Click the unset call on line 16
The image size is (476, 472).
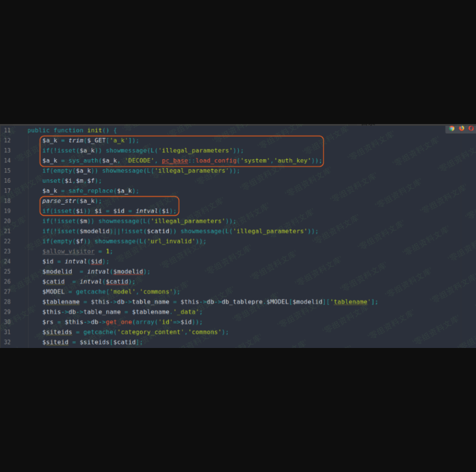click(51, 181)
